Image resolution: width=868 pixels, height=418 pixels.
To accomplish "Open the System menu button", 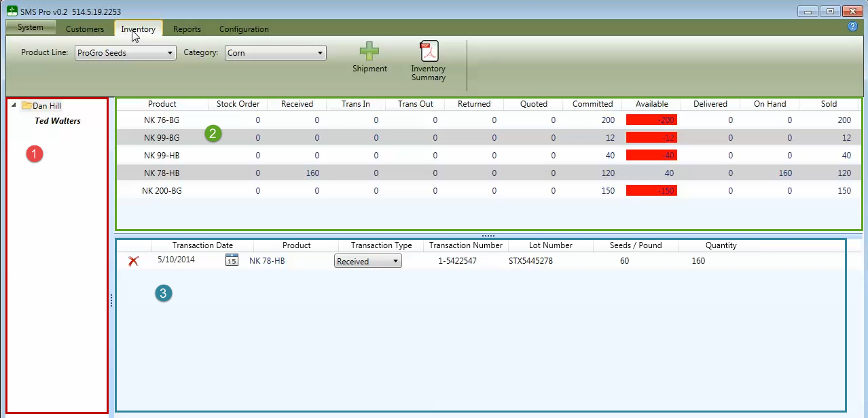I will [31, 27].
